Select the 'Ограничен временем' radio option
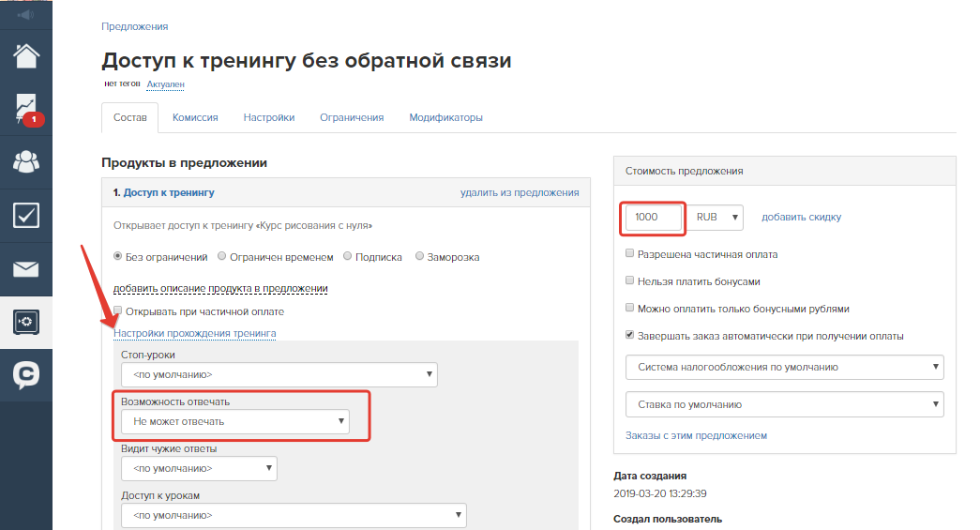The width and height of the screenshot is (980, 530). pos(222,256)
